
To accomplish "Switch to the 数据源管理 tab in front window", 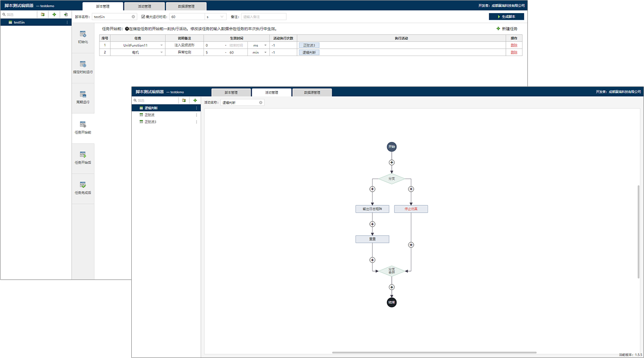I will point(312,92).
